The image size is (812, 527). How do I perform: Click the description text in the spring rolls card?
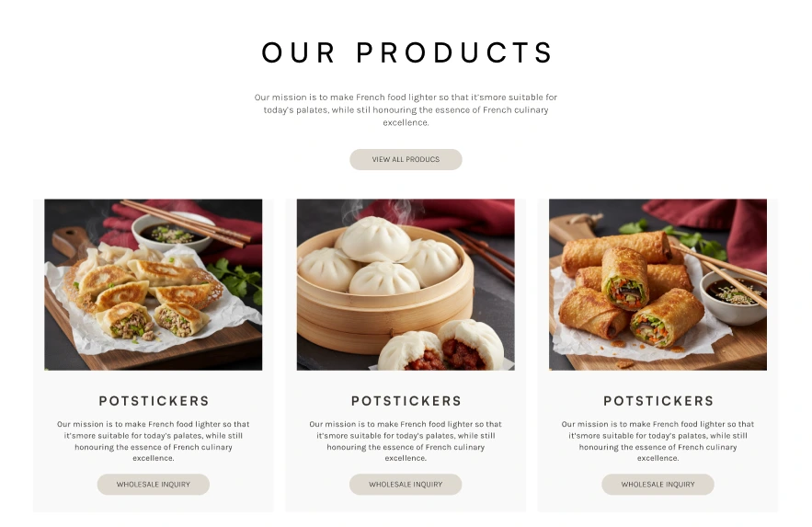point(658,441)
